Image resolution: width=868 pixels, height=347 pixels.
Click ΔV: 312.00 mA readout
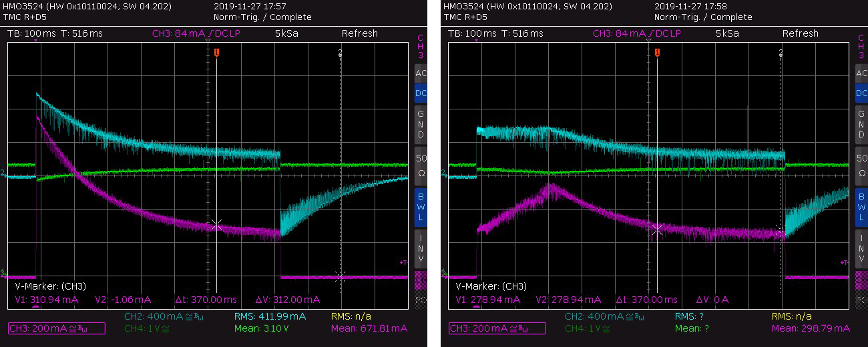tap(288, 300)
